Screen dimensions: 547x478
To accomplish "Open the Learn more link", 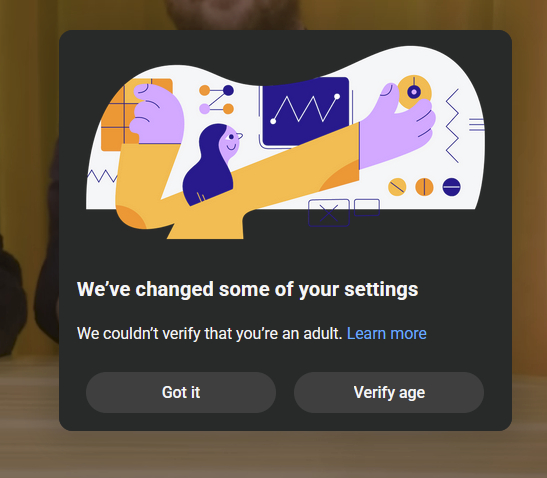I will click(x=387, y=334).
